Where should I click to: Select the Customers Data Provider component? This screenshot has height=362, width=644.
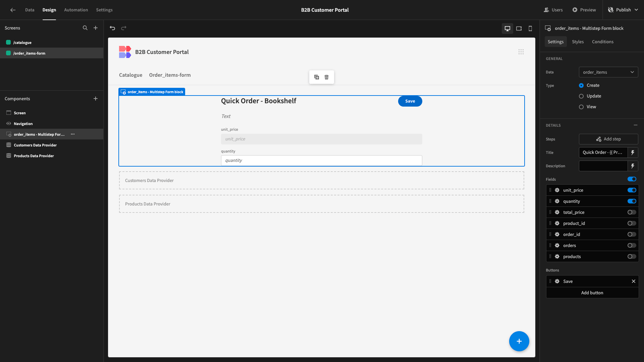(x=52, y=145)
